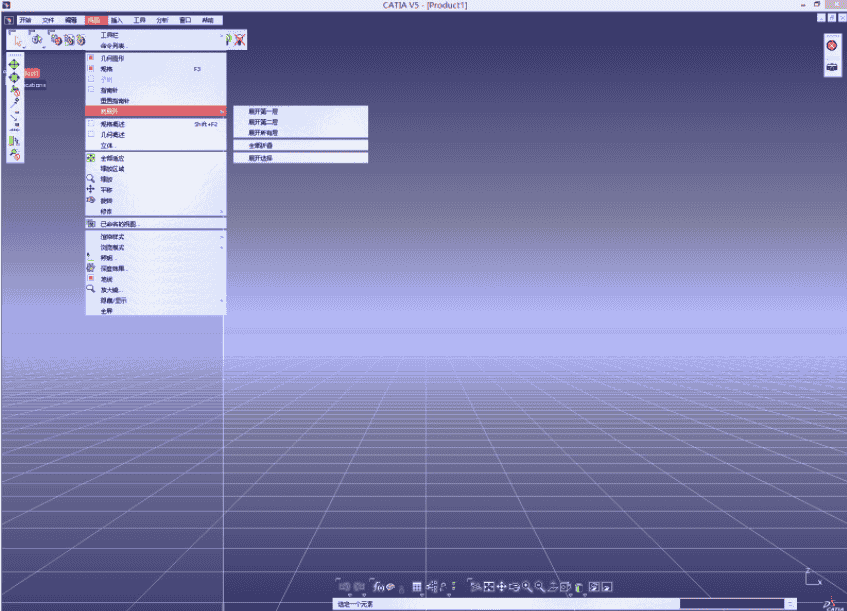Open the 插入 (Insert) menu
Viewport: 847px width, 611px height.
pos(117,20)
